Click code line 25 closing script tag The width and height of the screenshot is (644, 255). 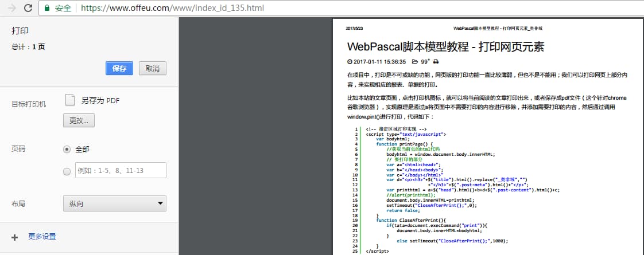tap(377, 252)
